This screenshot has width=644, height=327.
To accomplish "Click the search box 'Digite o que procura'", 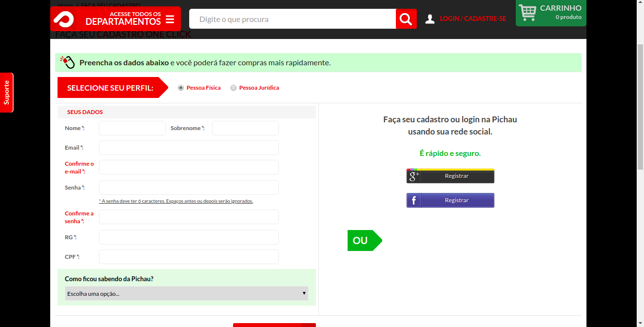I will pyautogui.click(x=293, y=19).
